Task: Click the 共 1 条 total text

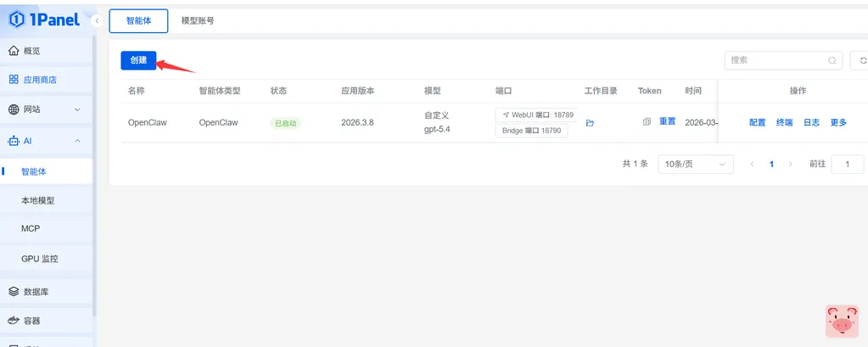Action: tap(635, 164)
